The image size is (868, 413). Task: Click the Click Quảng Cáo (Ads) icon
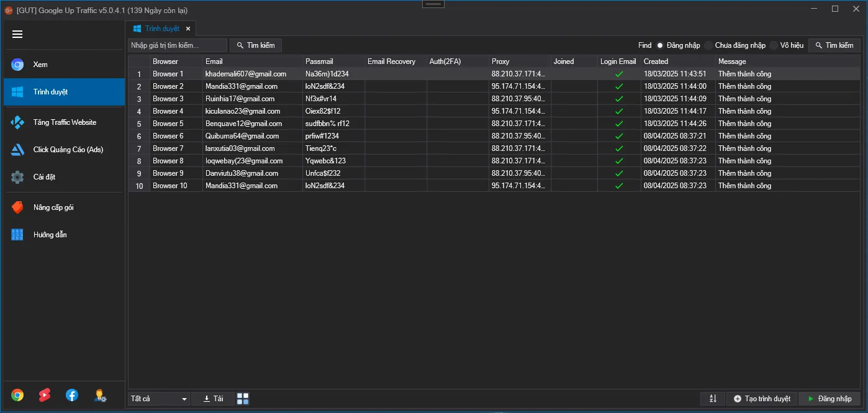click(x=17, y=150)
